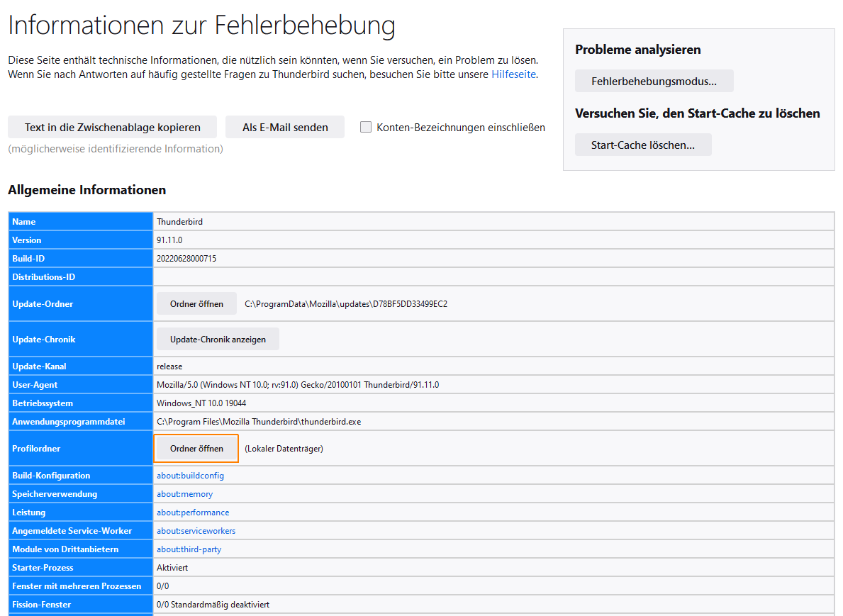Click the thunderbird.exe application path
This screenshot has width=843, height=616.
coord(259,422)
